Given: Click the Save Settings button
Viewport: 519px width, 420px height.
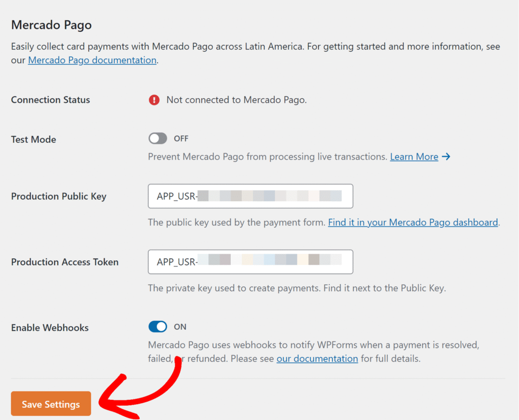Looking at the screenshot, I should point(51,403).
